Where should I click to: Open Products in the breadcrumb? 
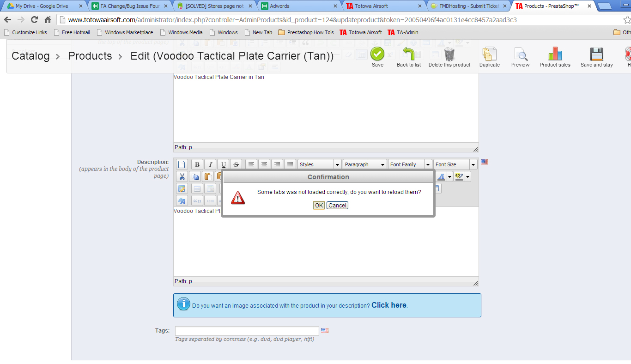tap(90, 56)
